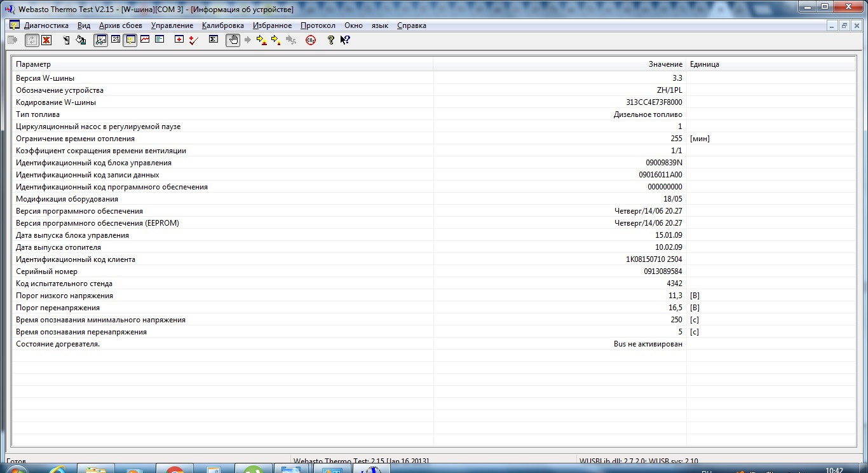This screenshot has width=868, height=473.
Task: Click the CO2 calibration toolbar icon
Action: tap(311, 40)
